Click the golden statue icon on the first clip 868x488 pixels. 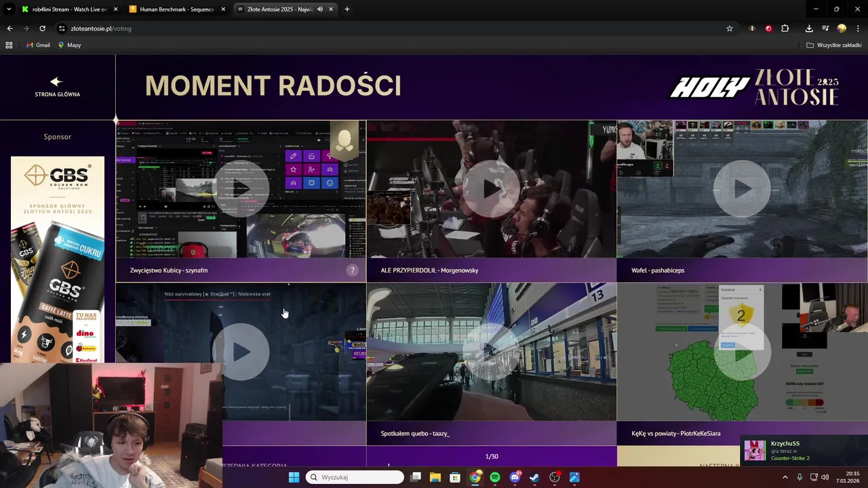344,140
